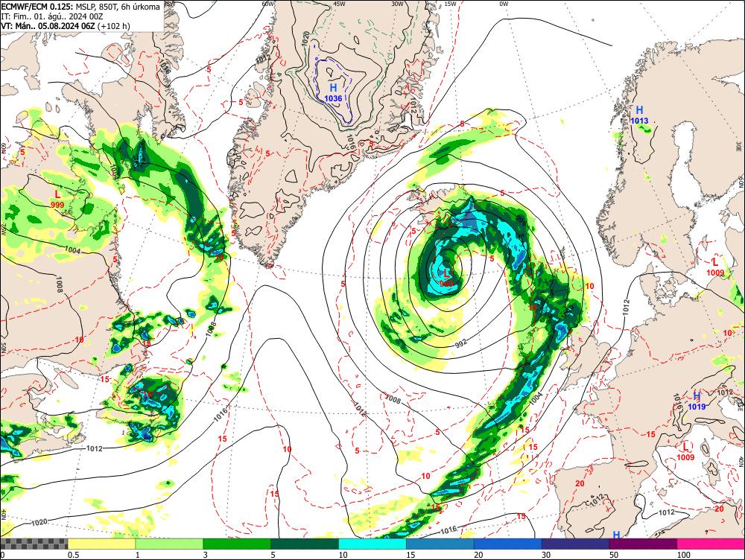Click the 'H 1036' high over Greenland
The width and height of the screenshot is (745, 560).
[x=333, y=92]
